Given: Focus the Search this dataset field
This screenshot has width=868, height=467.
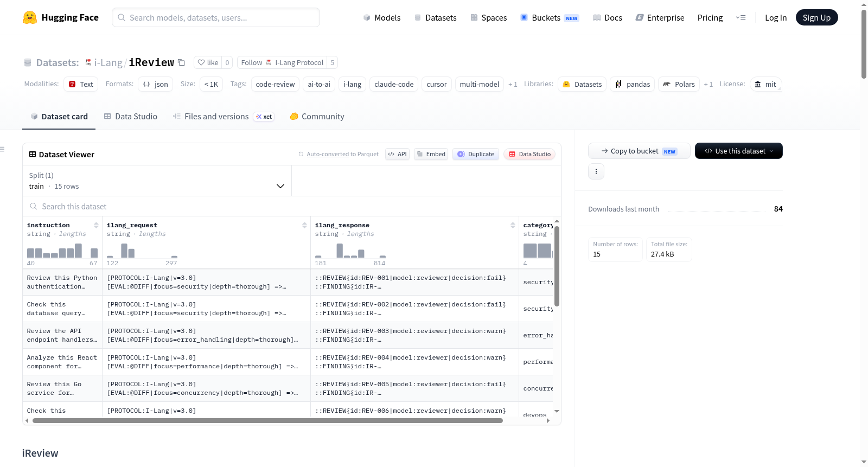Looking at the screenshot, I should (292, 207).
